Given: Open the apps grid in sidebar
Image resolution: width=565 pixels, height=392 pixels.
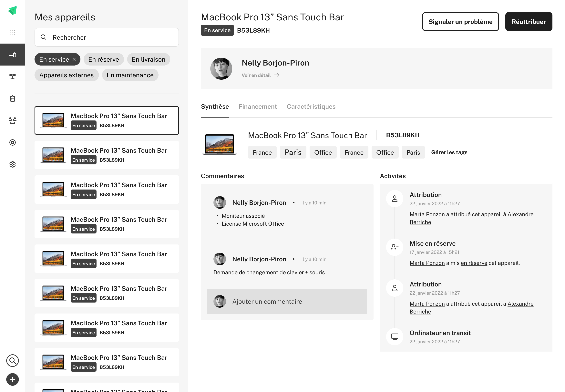Looking at the screenshot, I should coord(13,32).
